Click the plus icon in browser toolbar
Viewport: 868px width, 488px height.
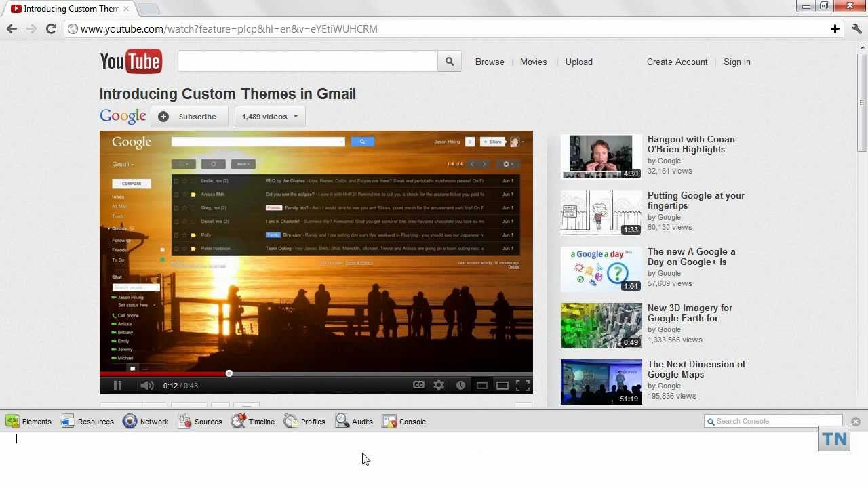(x=835, y=28)
